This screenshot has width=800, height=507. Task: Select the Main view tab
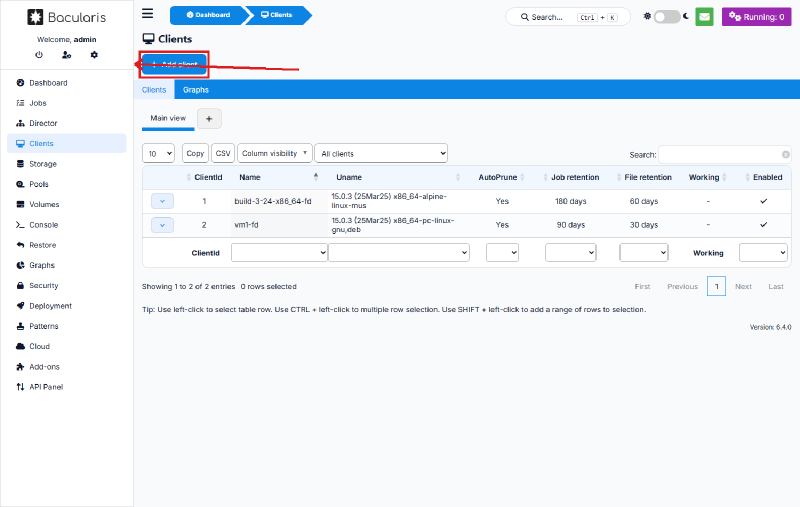coord(168,118)
